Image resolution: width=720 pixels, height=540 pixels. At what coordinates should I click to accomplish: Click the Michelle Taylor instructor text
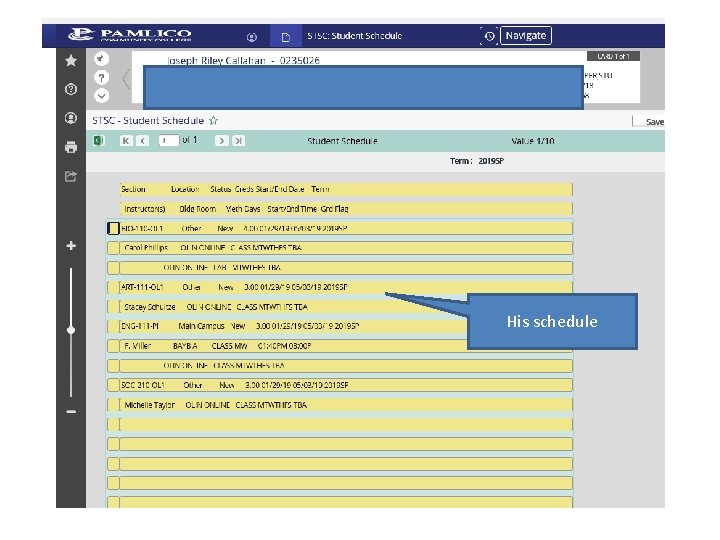tap(150, 405)
